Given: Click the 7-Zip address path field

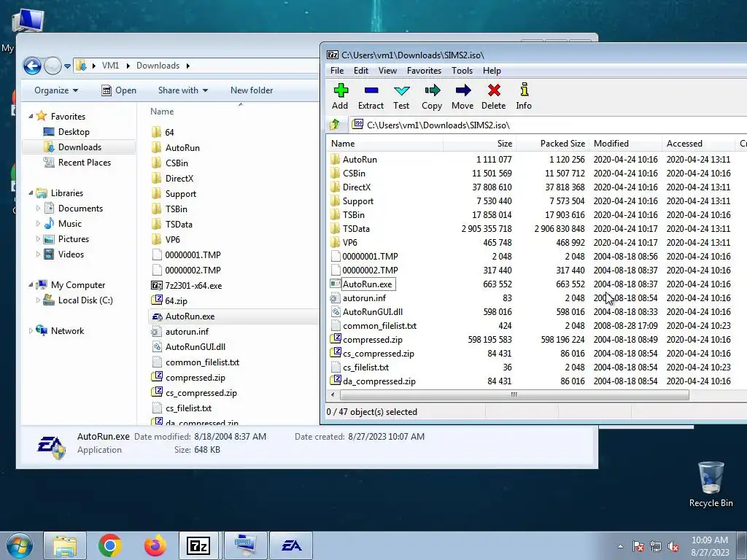Looking at the screenshot, I should click(548, 125).
